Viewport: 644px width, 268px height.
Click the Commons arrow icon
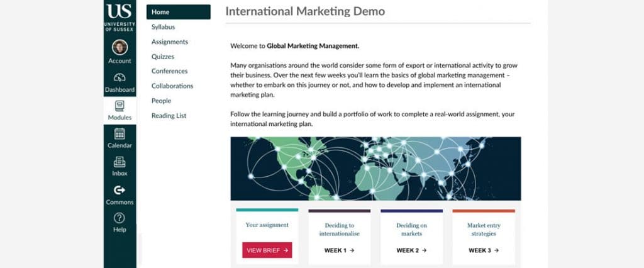tap(119, 190)
